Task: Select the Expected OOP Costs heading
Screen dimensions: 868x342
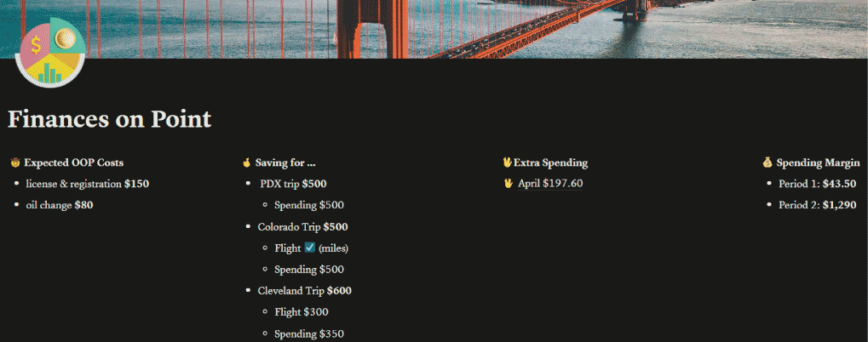Action: point(73,162)
